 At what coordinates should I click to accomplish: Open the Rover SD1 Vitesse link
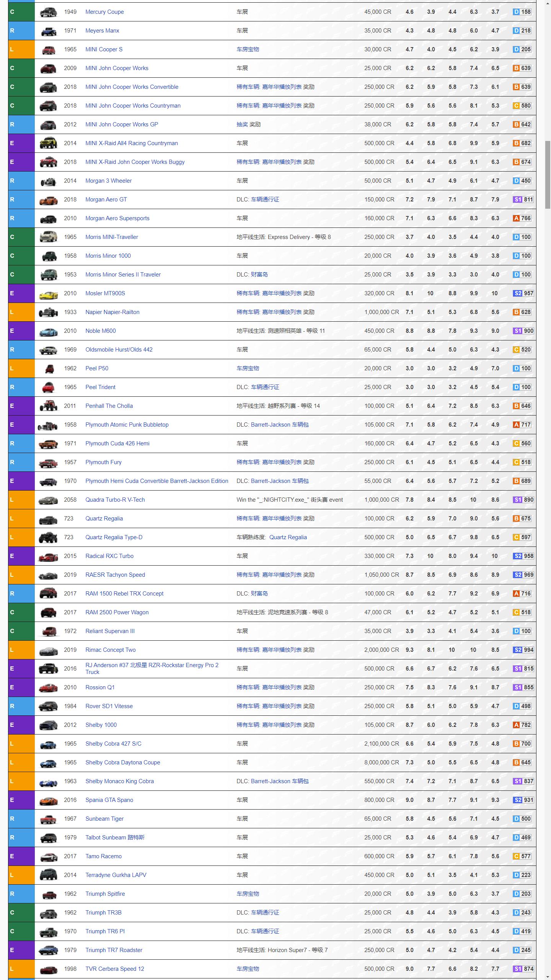[109, 706]
